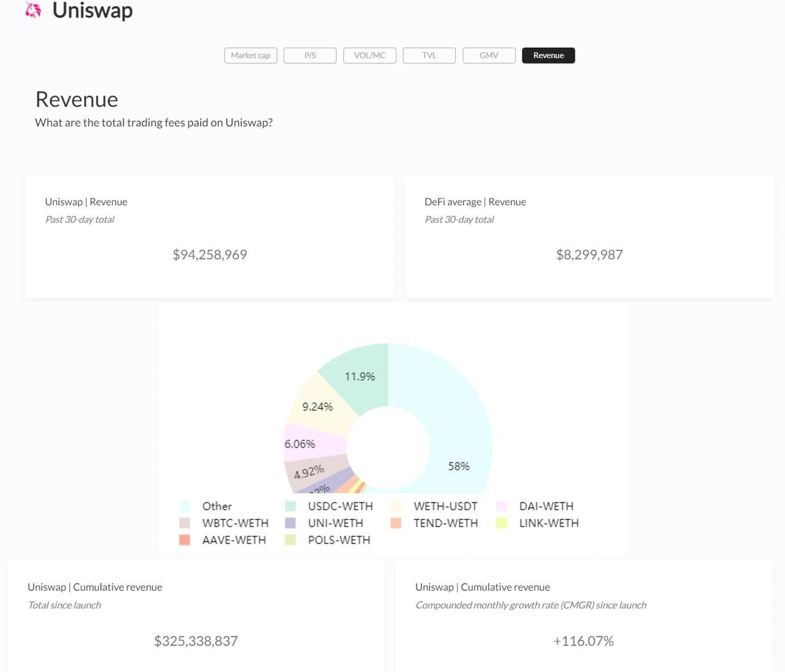
Task: Open the P/S metric tab
Action: pos(310,56)
